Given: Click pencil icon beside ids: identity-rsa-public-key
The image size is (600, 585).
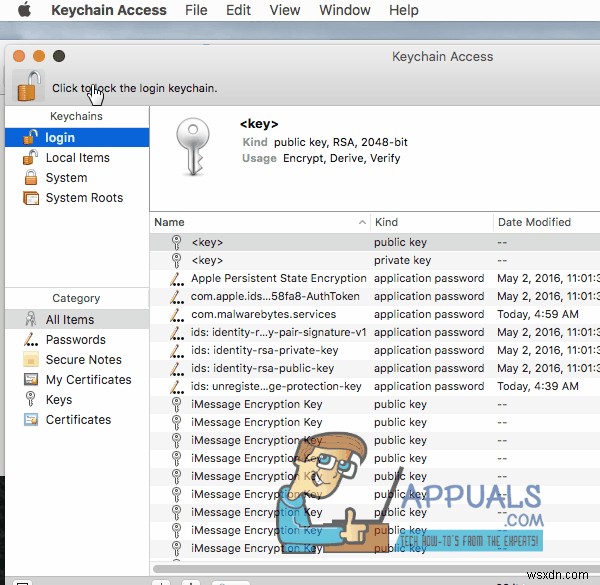Looking at the screenshot, I should pyautogui.click(x=176, y=368).
